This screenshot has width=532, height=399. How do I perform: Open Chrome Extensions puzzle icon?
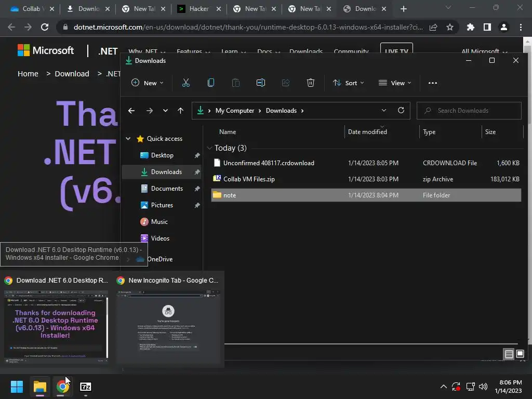(470, 27)
